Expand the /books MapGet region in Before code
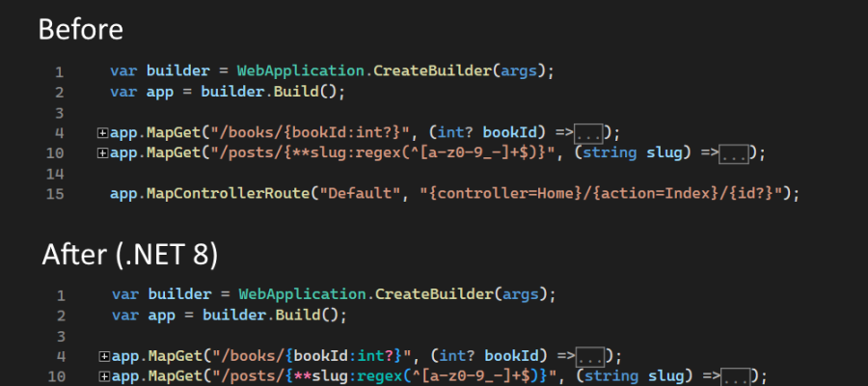 click(102, 133)
